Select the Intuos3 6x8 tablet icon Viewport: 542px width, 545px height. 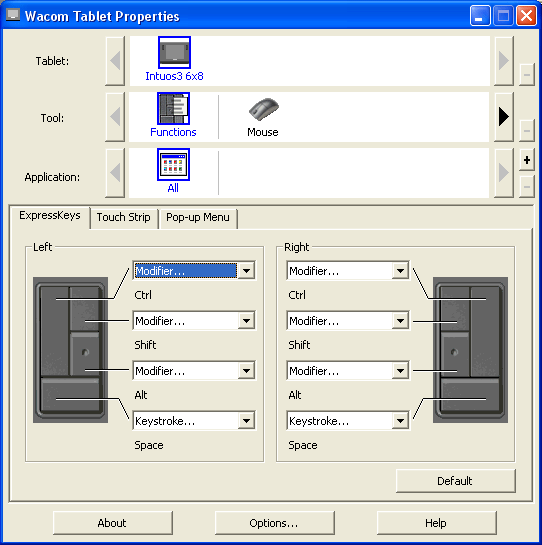click(x=174, y=52)
